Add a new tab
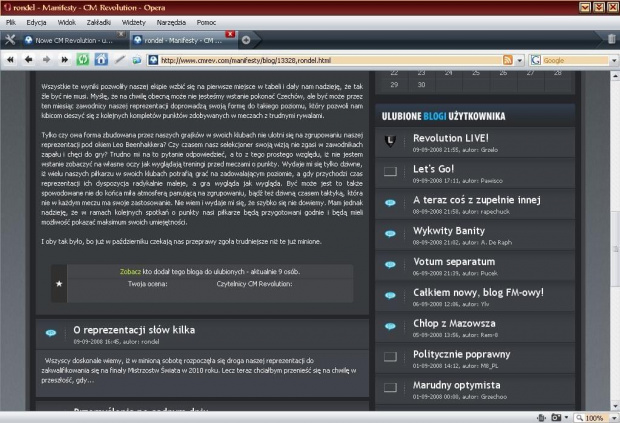The height and width of the screenshot is (423, 620). 246,40
